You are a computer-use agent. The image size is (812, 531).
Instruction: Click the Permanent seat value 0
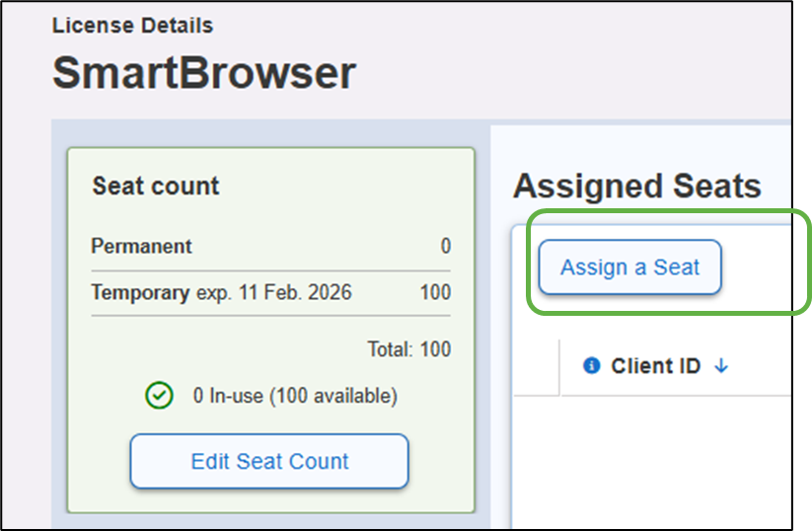pos(445,246)
